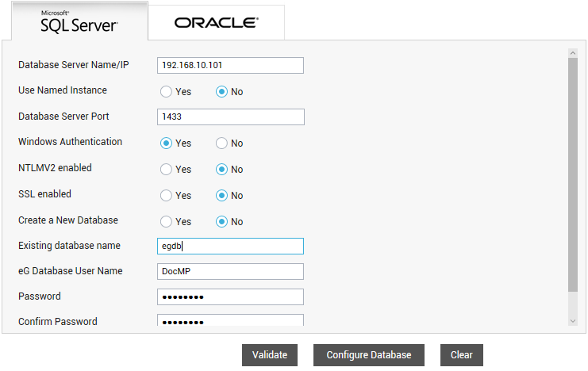The width and height of the screenshot is (588, 371).
Task: Click the scrollbar down arrow
Action: click(573, 321)
